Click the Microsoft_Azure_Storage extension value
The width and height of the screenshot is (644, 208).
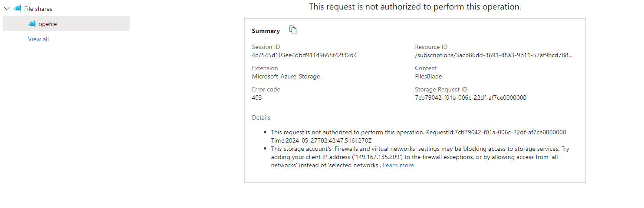pos(286,76)
